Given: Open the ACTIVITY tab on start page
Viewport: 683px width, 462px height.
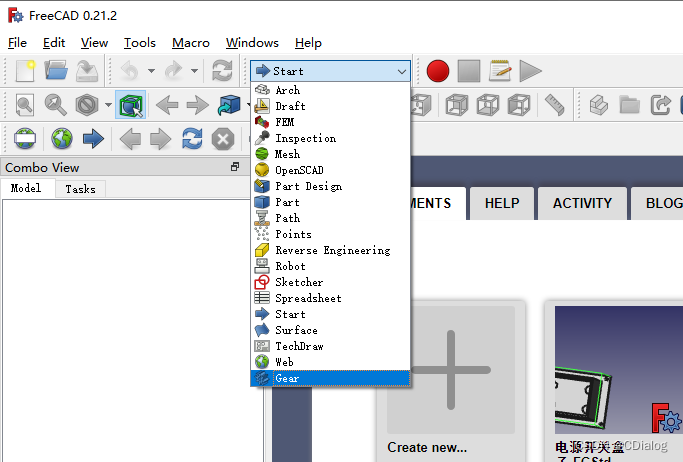Looking at the screenshot, I should click(582, 203).
